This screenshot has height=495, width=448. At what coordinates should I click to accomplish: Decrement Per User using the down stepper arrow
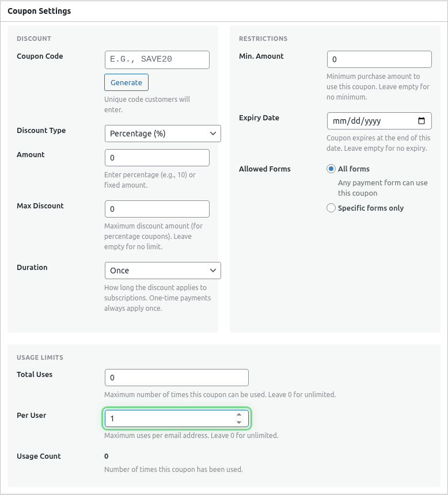(239, 422)
